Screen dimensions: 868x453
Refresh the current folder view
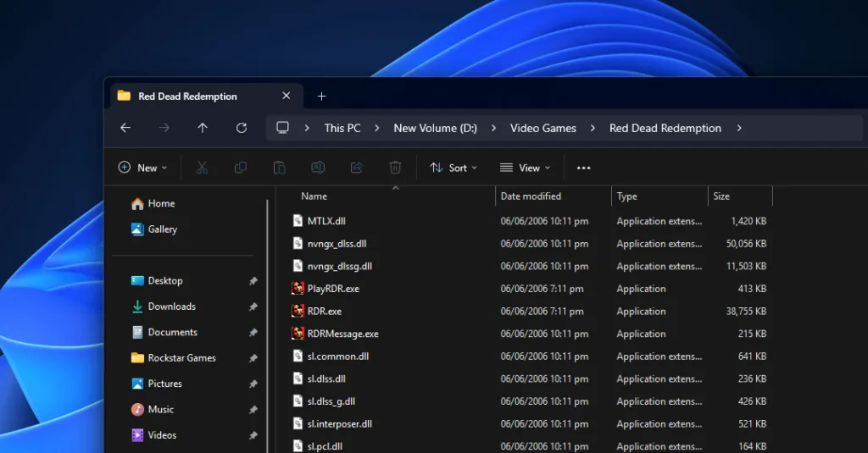click(x=242, y=129)
